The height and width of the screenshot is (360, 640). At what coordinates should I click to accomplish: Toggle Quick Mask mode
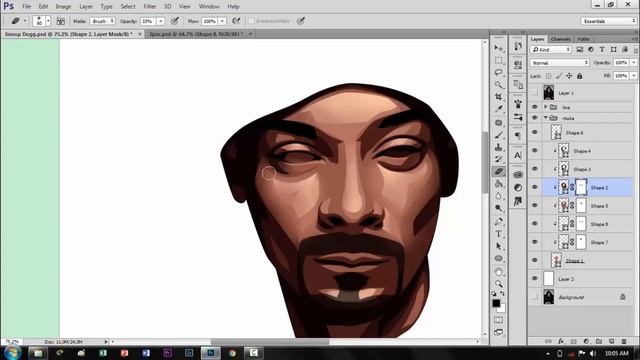click(498, 320)
